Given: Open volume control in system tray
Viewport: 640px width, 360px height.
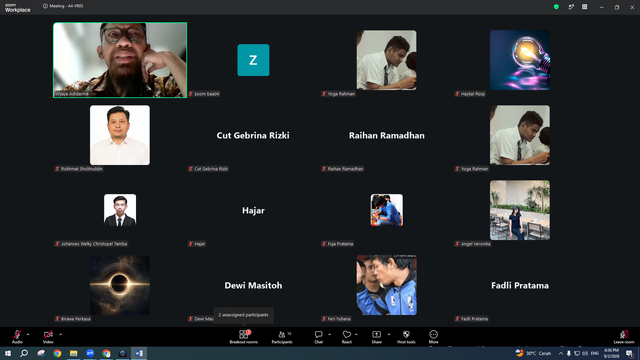Looking at the screenshot, I should coord(585,353).
